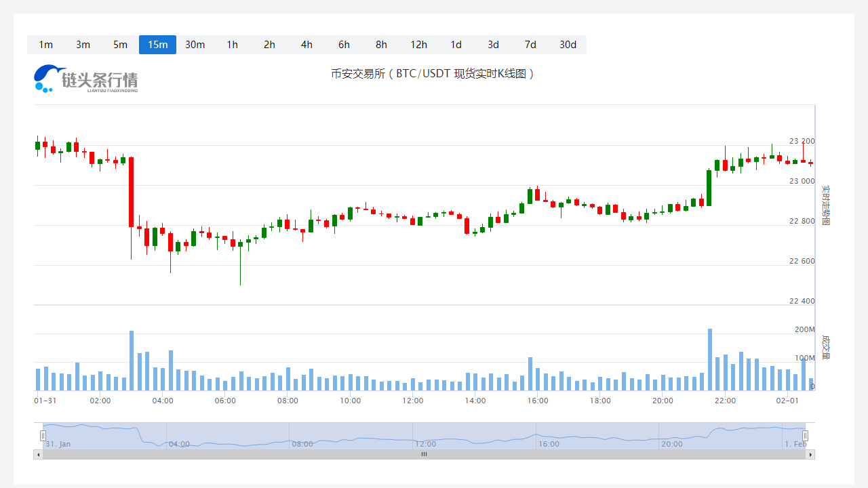This screenshot has height=488, width=868.
Task: Select the 7d interval tab
Action: point(530,45)
